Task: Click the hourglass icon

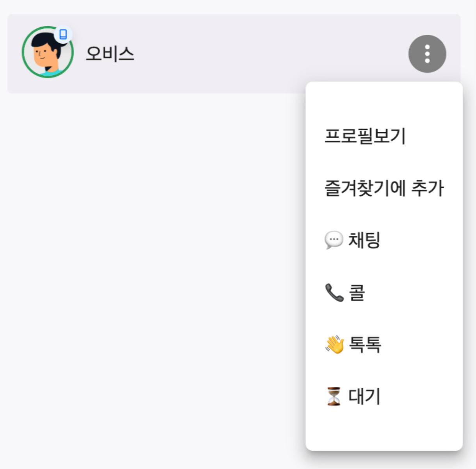Action: pos(334,396)
